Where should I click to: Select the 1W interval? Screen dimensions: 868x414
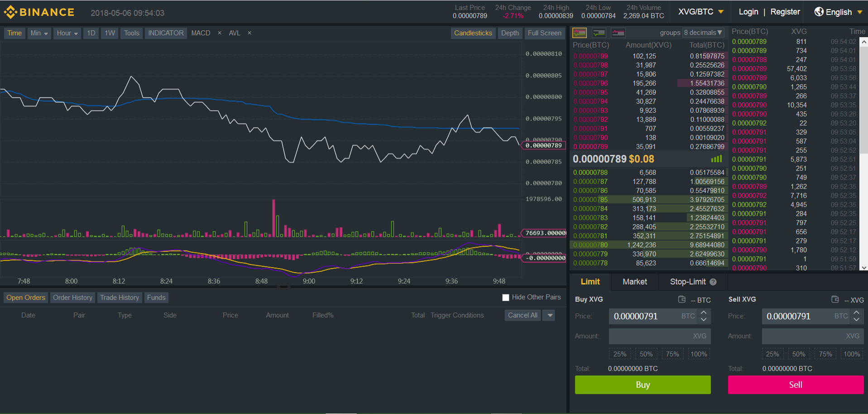110,33
